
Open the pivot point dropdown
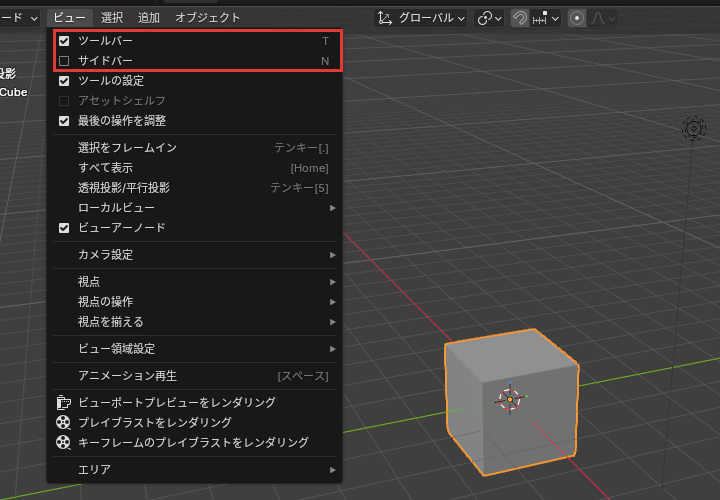(489, 18)
